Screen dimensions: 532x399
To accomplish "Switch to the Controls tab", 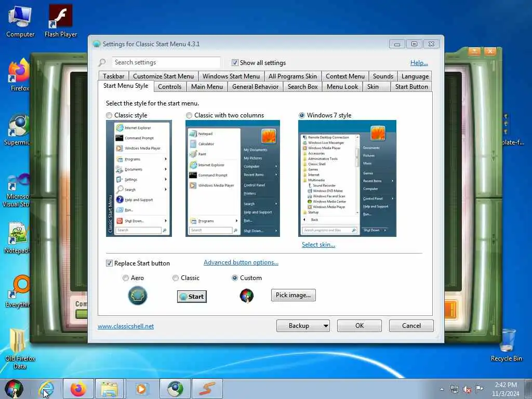I will tap(170, 87).
